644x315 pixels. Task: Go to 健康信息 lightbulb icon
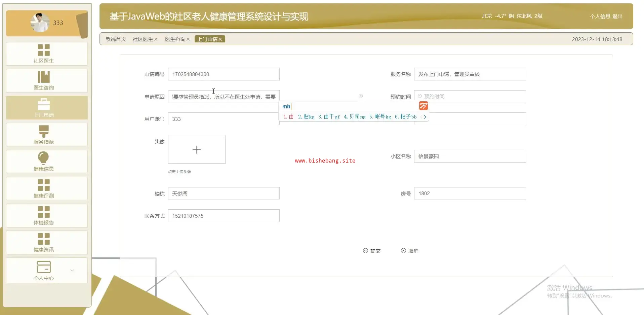[44, 158]
